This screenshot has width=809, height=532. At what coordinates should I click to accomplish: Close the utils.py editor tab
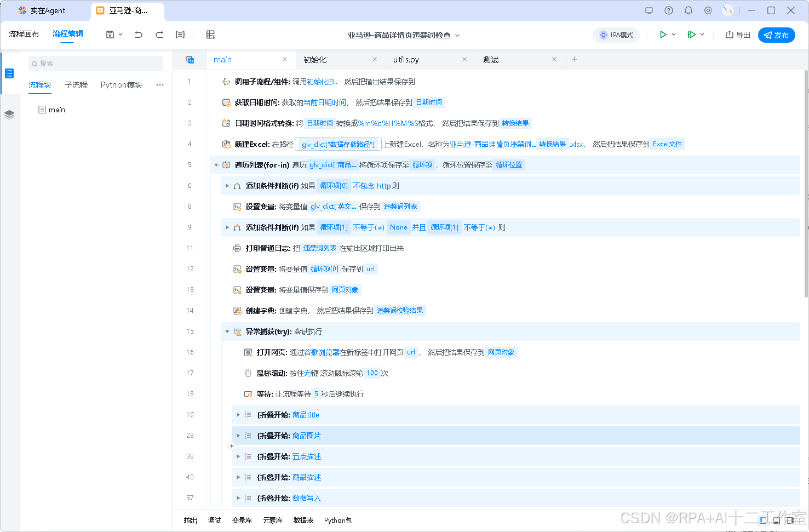pyautogui.click(x=464, y=59)
